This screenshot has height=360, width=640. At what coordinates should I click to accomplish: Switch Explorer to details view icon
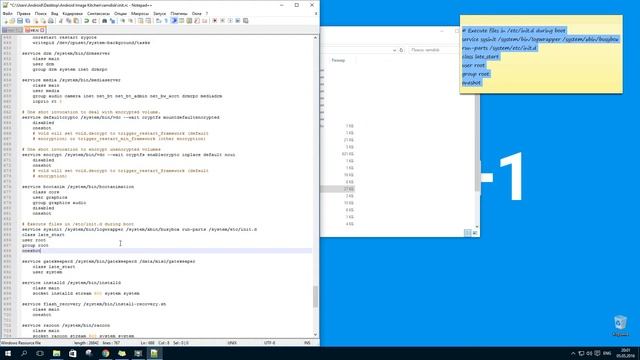[468, 233]
